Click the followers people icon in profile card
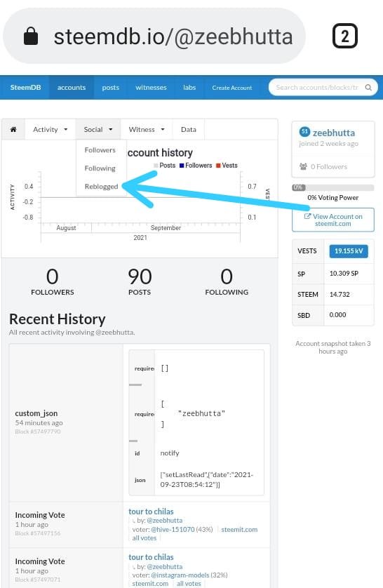The image size is (383, 588). [x=303, y=166]
